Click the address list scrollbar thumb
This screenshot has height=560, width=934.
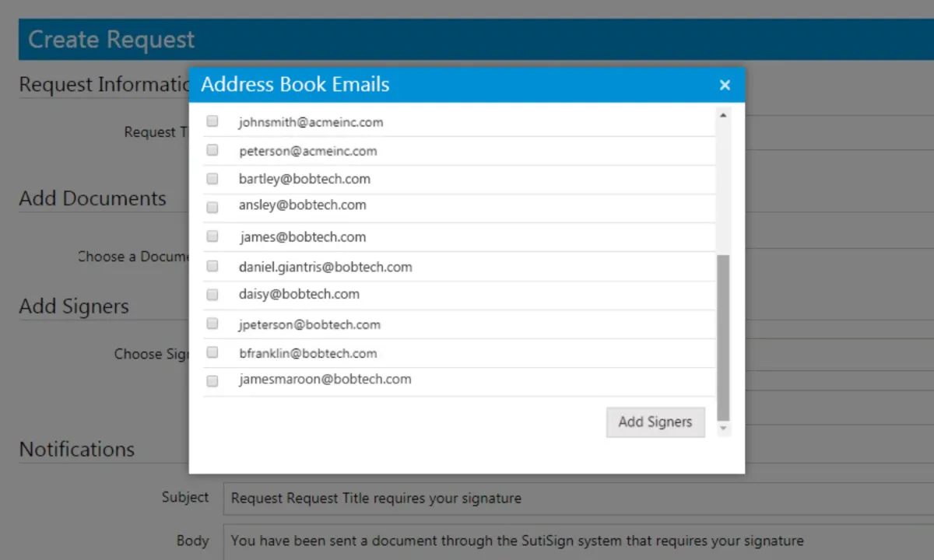[x=723, y=338]
